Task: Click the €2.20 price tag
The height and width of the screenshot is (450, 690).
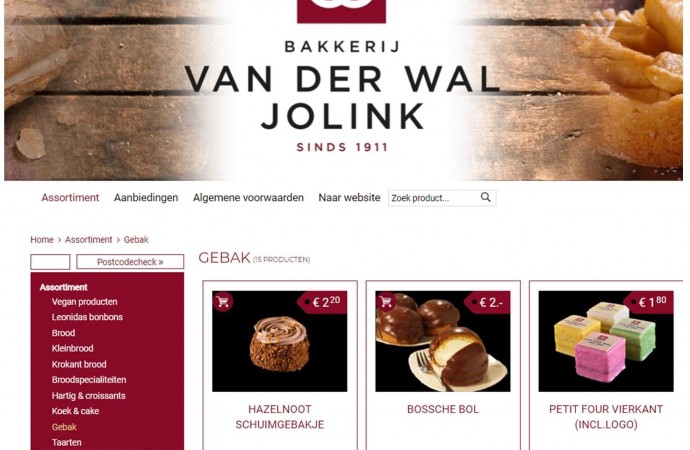Action: click(323, 302)
